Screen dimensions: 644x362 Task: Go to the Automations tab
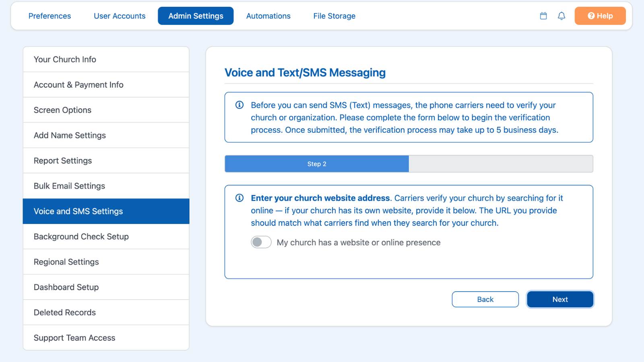268,16
